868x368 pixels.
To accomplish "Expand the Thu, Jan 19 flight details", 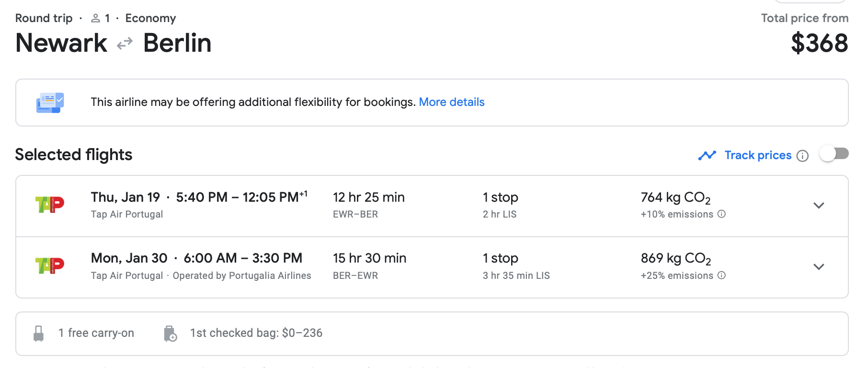I will click(819, 206).
